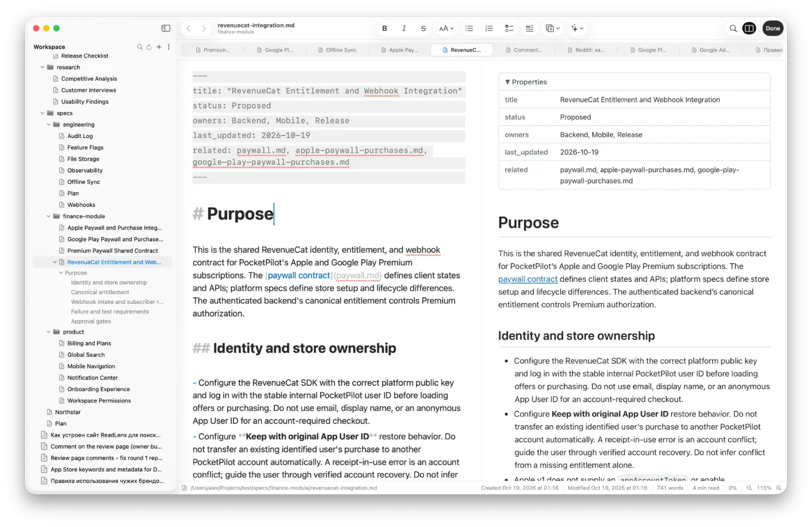Viewport: 812px width, 527px height.
Task: Open the insert block dropdown
Action: [x=553, y=28]
